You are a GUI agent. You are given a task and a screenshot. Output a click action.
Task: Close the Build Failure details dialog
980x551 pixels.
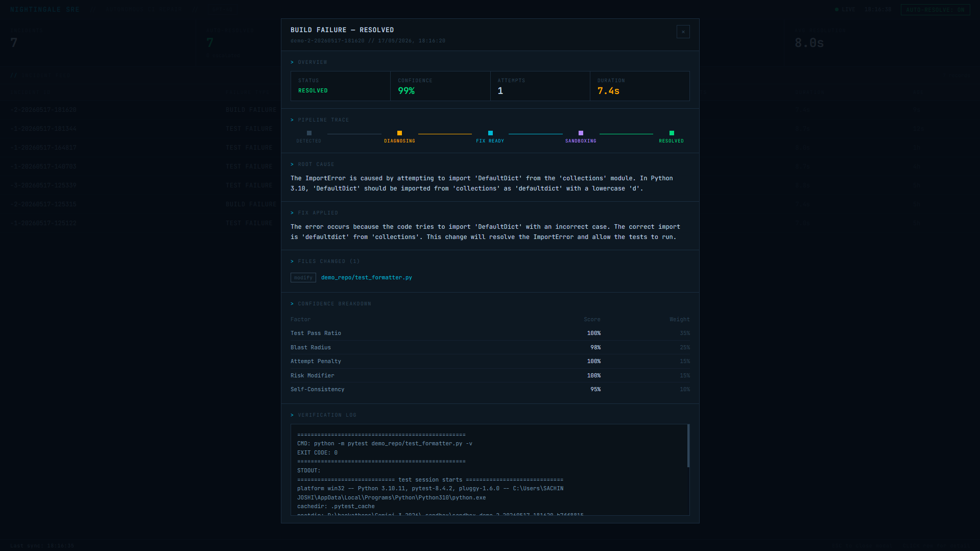point(683,32)
